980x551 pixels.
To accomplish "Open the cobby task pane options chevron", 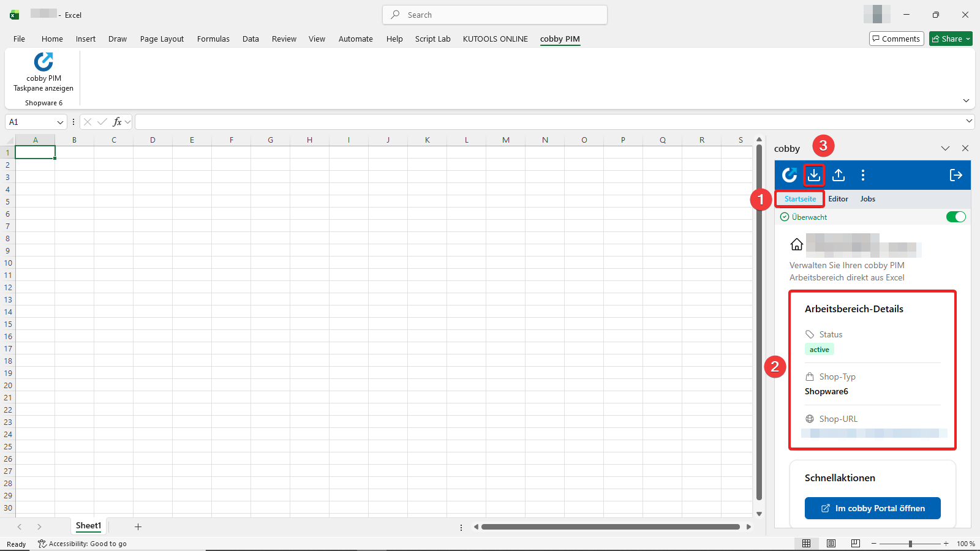I will [945, 148].
